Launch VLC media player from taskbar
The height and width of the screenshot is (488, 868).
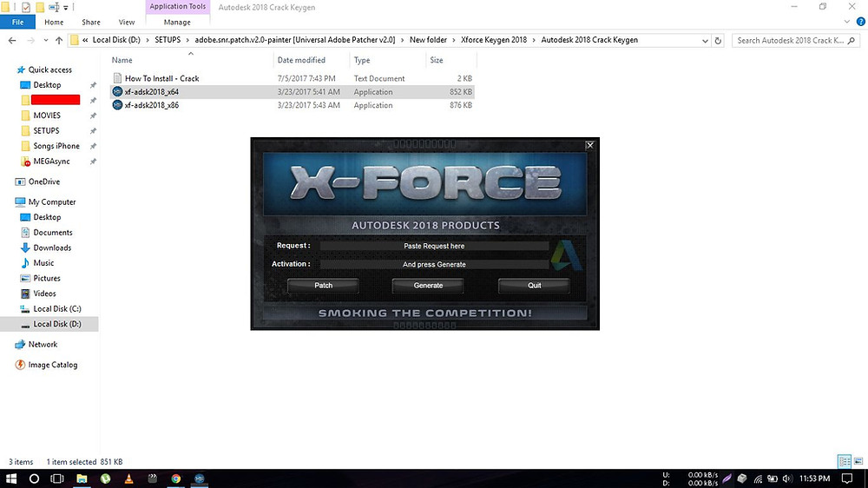tap(128, 478)
